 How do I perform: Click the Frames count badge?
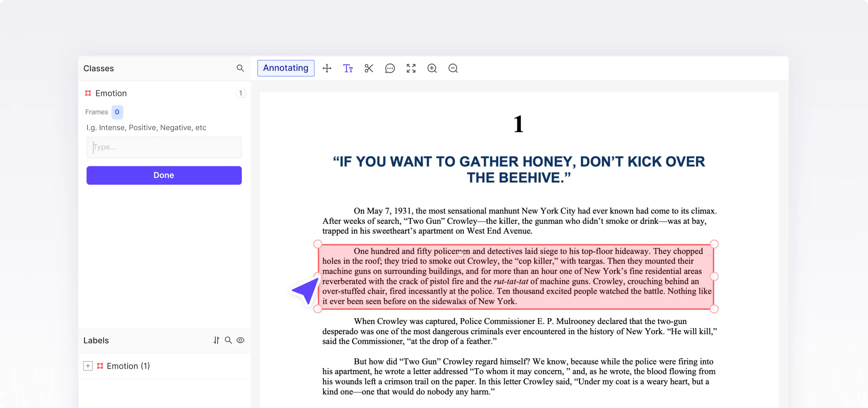117,112
